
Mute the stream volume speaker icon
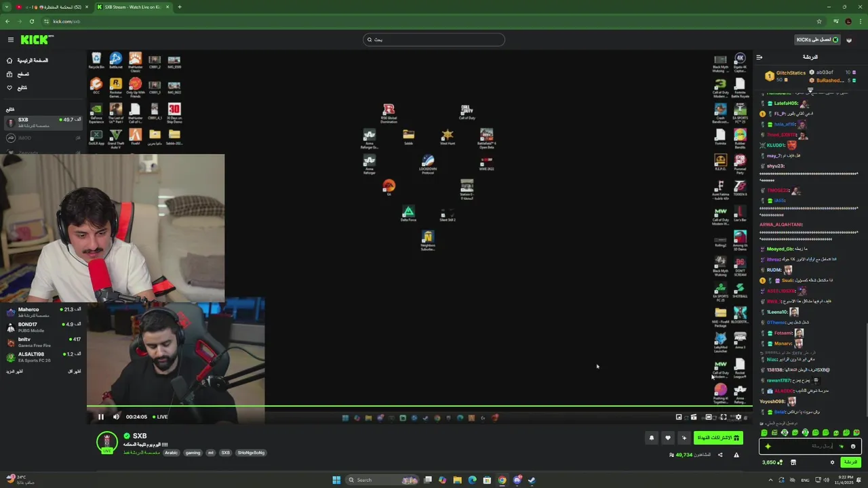click(116, 417)
